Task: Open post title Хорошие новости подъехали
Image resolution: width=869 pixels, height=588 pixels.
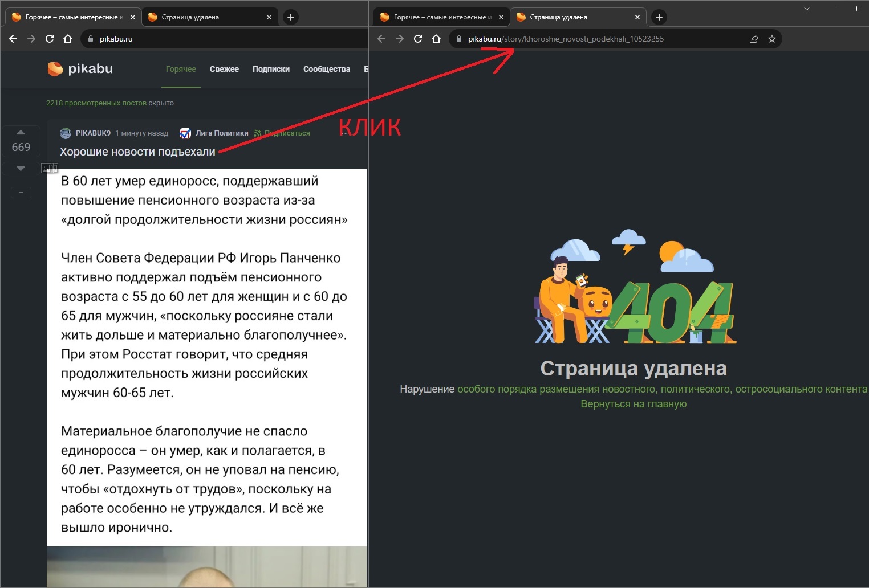Action: pyautogui.click(x=137, y=152)
